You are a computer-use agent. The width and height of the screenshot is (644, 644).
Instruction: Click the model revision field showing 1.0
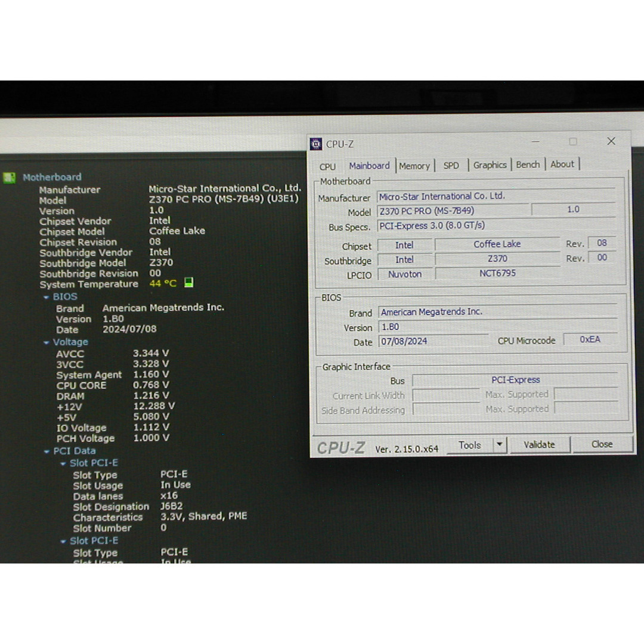[574, 209]
